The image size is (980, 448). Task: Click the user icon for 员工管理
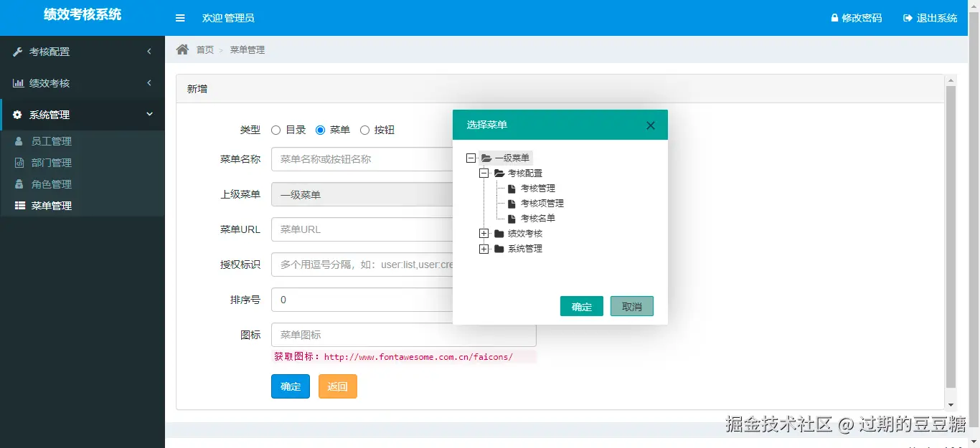[x=19, y=141]
